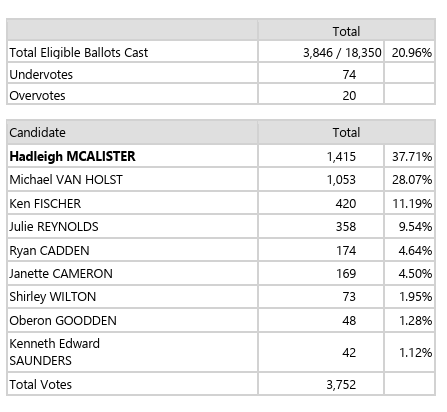This screenshot has width=447, height=412.
Task: Select the 3,752 total votes value
Action: 341,385
